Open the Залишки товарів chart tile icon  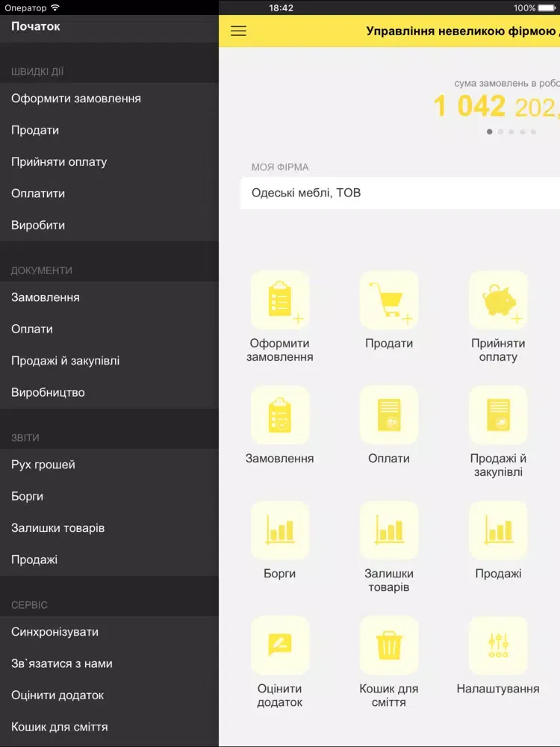click(389, 530)
